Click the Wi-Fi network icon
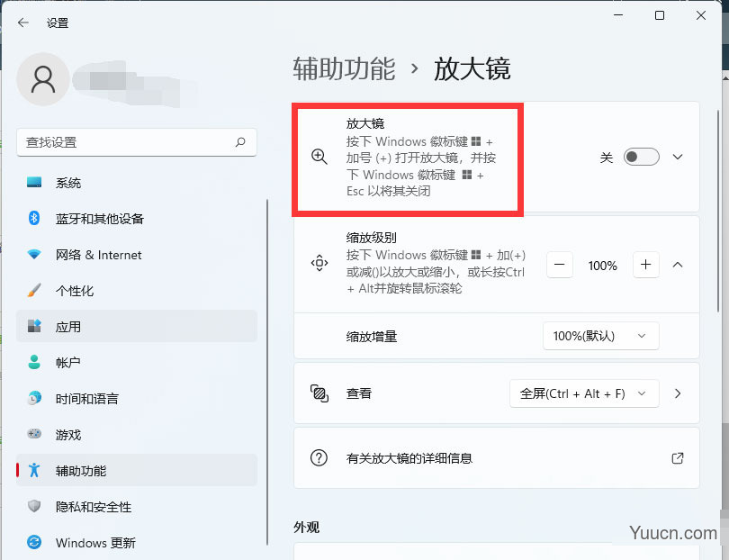The height and width of the screenshot is (560, 729). pos(34,255)
